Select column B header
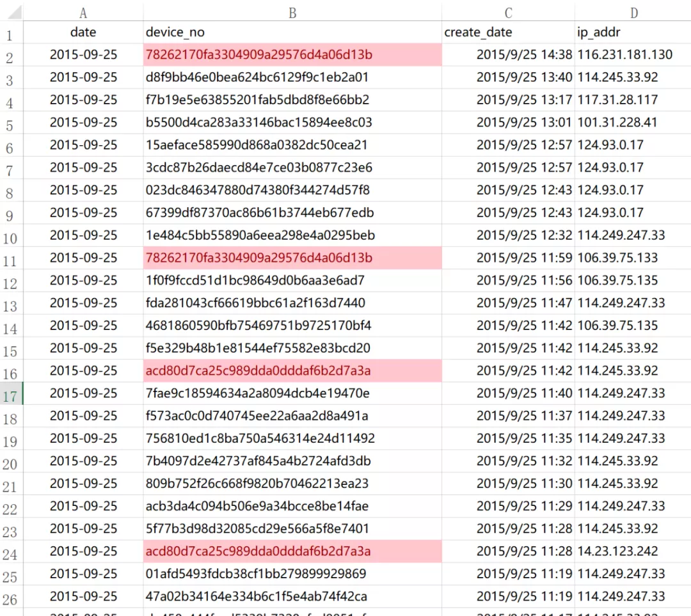The width and height of the screenshot is (691, 616). tap(292, 13)
